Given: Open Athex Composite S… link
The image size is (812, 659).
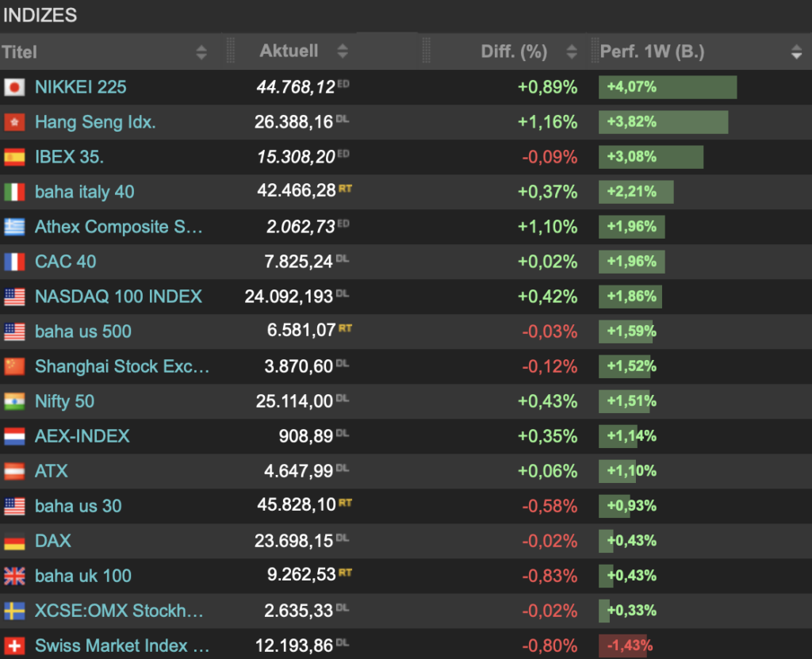Looking at the screenshot, I should tap(119, 227).
